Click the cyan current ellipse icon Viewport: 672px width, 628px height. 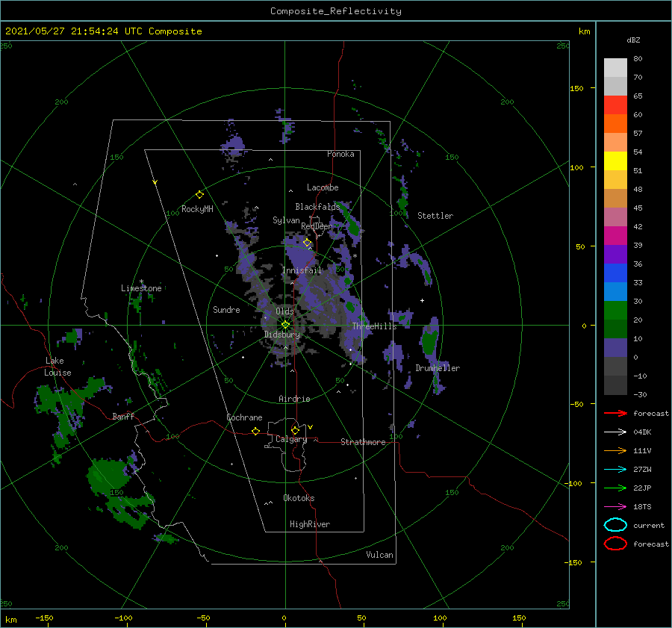pos(615,525)
